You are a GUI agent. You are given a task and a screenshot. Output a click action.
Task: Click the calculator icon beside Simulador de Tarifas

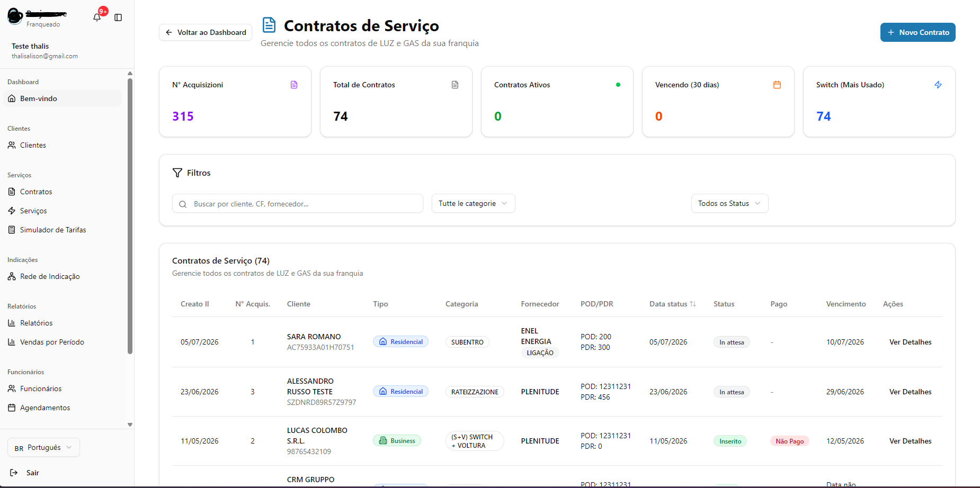click(x=12, y=230)
